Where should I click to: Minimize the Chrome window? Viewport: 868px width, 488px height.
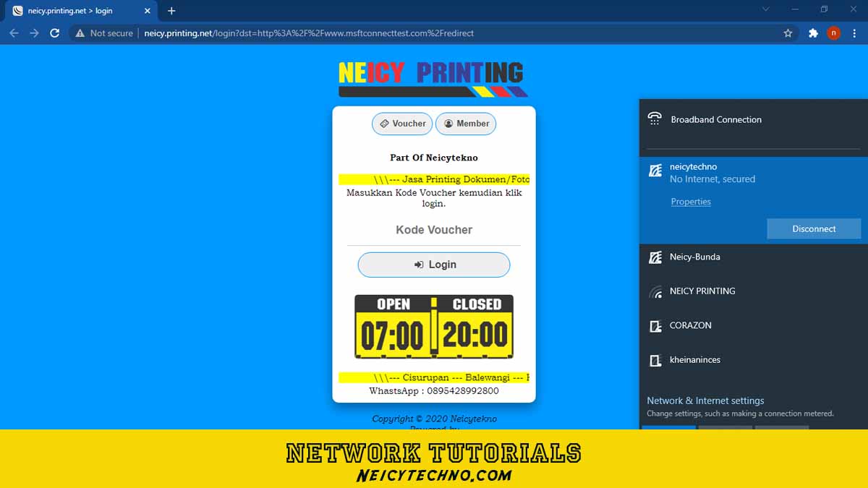tap(795, 9)
